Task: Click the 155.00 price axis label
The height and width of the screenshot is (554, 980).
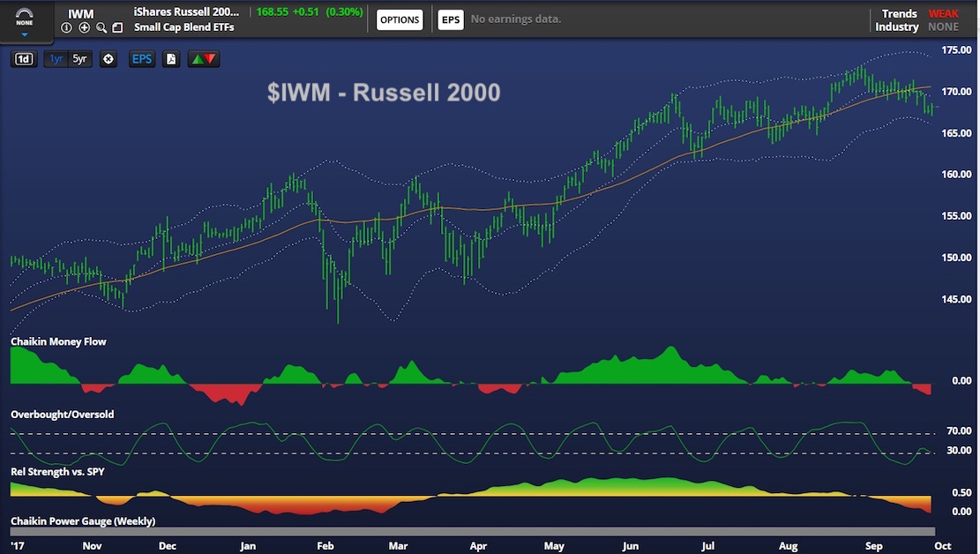Action: (956, 216)
